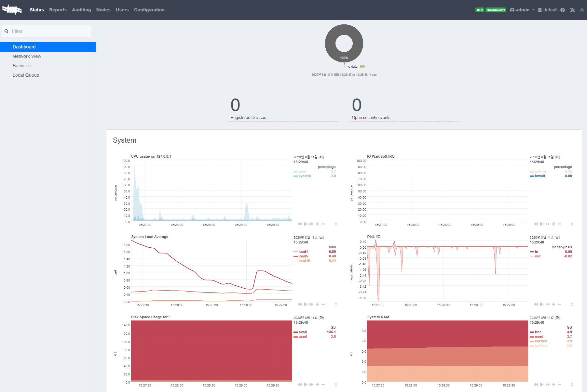Click the application logo in navbar
This screenshot has height=392, width=587.
pyautogui.click(x=12, y=10)
